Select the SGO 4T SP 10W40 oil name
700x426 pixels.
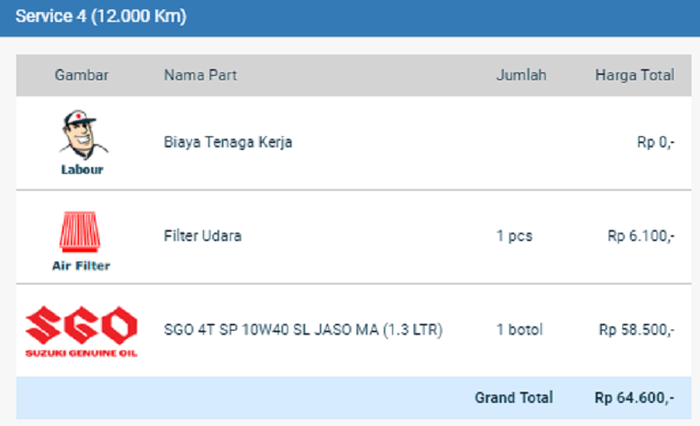(x=303, y=329)
